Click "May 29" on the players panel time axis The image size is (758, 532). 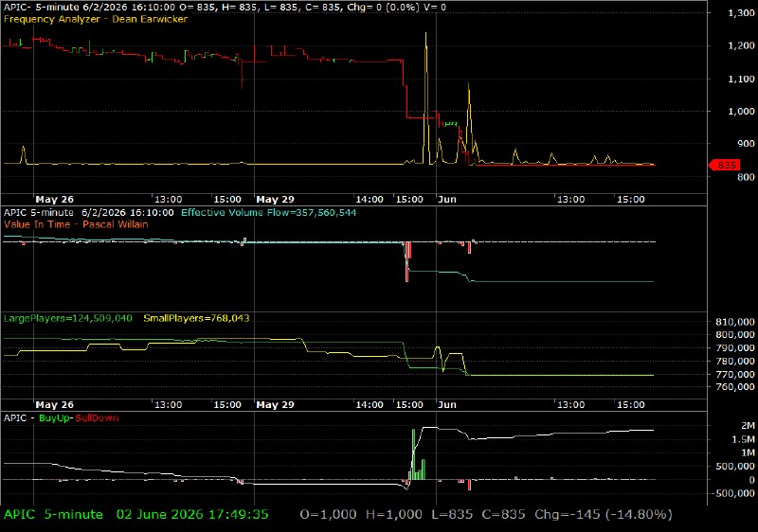[x=275, y=405]
